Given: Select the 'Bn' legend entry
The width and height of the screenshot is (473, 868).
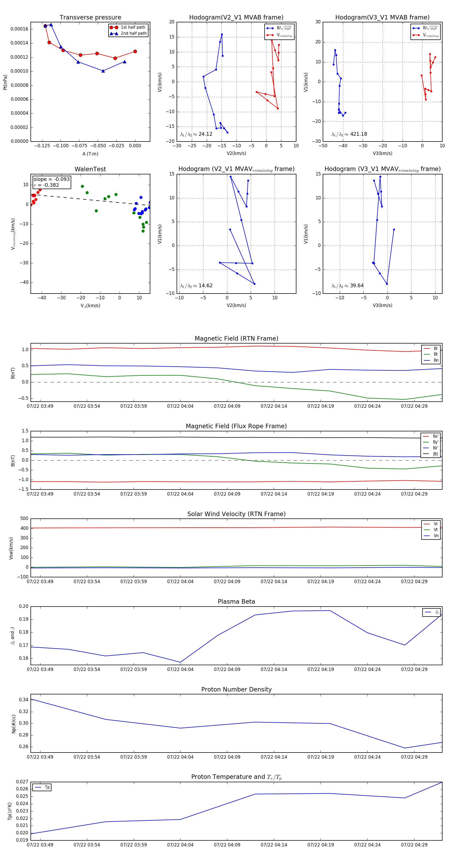Looking at the screenshot, I should (431, 360).
